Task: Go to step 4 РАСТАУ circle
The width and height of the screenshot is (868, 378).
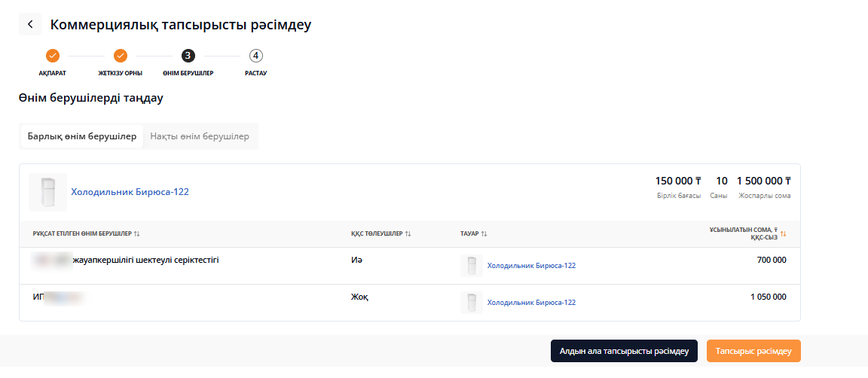Action: 256,56
